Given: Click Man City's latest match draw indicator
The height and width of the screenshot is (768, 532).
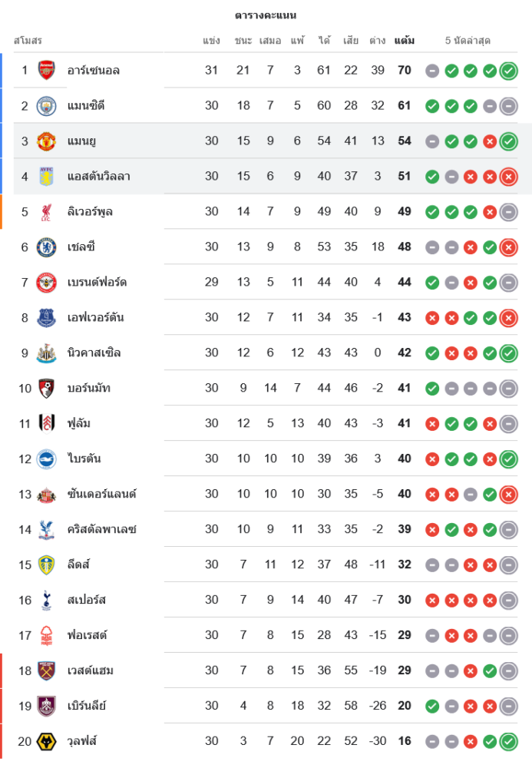Looking at the screenshot, I should click(x=508, y=106).
